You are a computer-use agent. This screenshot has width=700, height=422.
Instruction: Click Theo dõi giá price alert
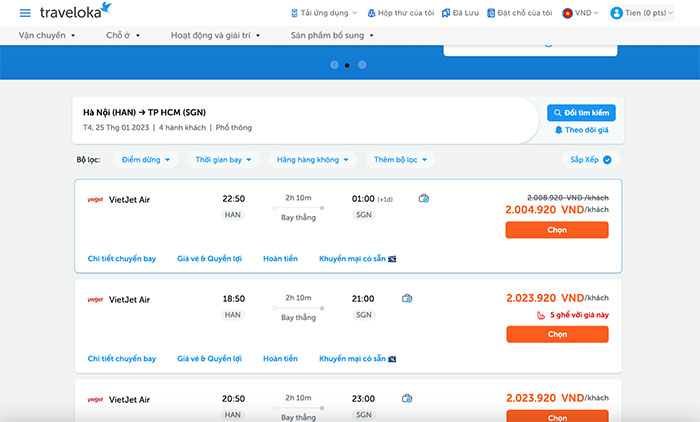(581, 130)
